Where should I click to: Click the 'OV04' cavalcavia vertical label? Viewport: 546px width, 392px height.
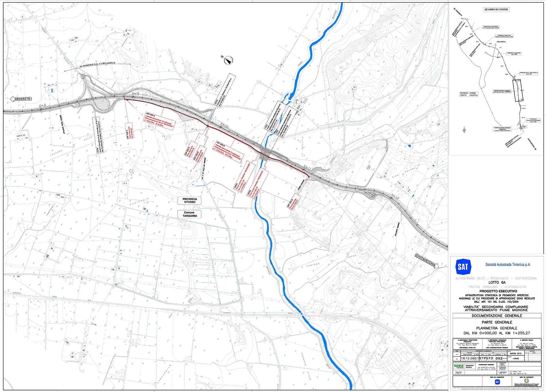click(98, 135)
